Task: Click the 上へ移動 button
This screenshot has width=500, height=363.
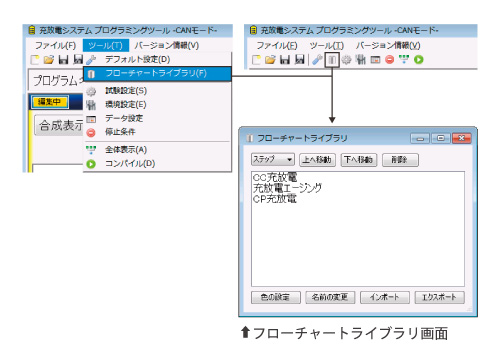Action: 317,160
